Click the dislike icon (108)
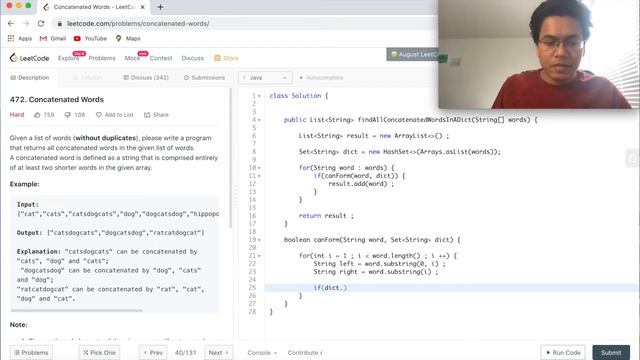 [x=68, y=115]
